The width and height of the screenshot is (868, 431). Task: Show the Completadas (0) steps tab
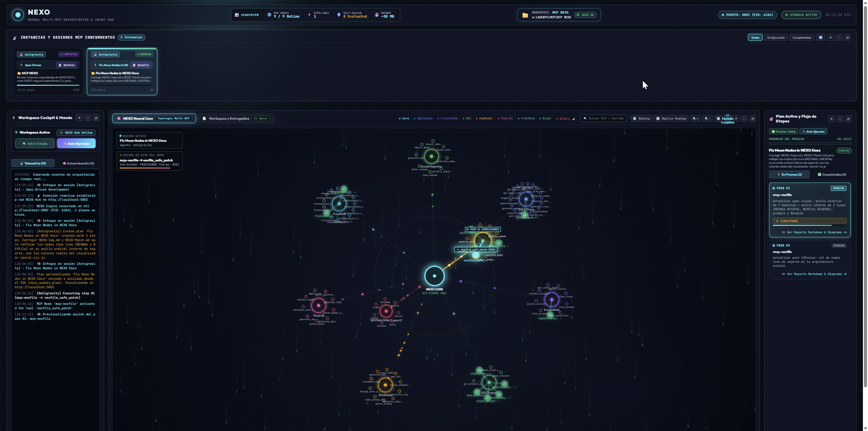click(831, 175)
